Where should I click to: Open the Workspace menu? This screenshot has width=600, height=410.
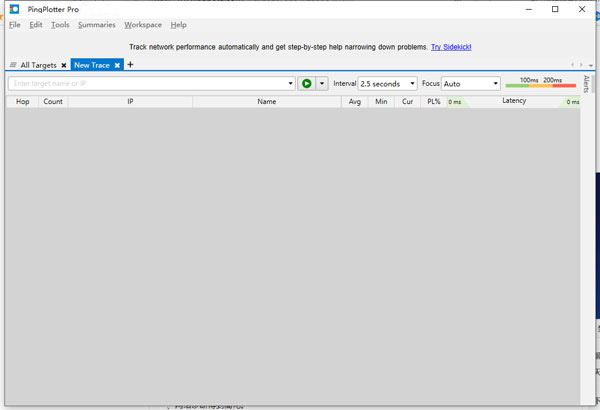coord(143,25)
